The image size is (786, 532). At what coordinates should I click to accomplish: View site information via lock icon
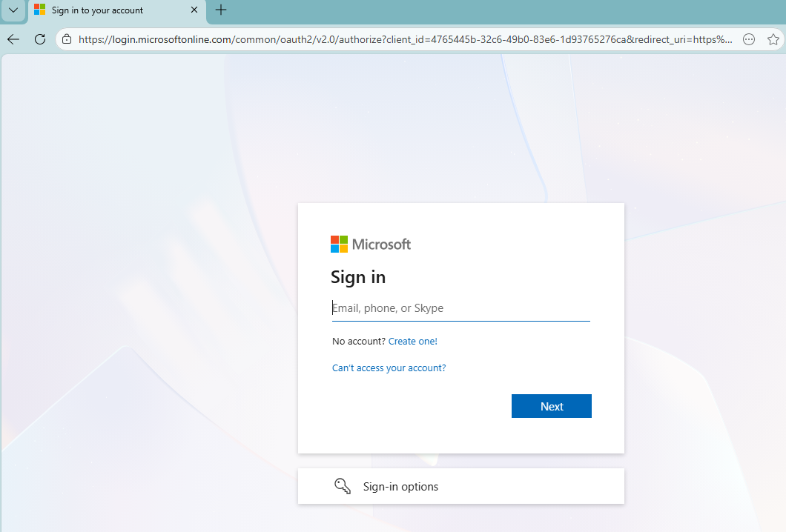click(67, 39)
